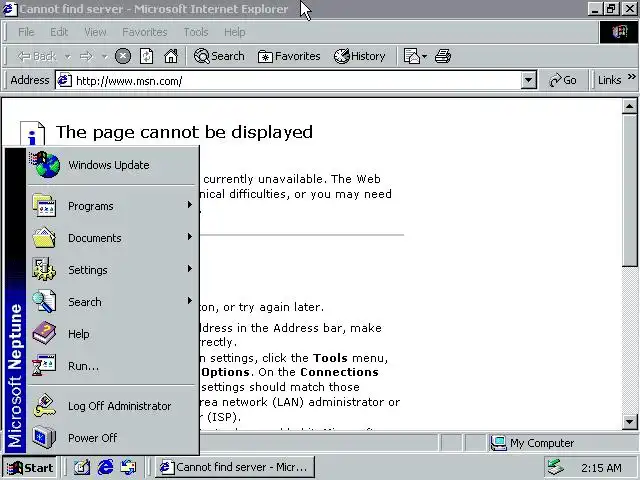This screenshot has height=480, width=640.
Task: Click the Log Off key icon
Action: tap(44, 405)
